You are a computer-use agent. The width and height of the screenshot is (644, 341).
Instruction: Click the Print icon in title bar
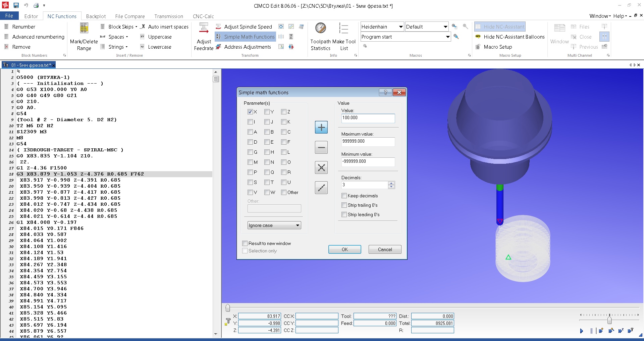pyautogui.click(x=36, y=5)
